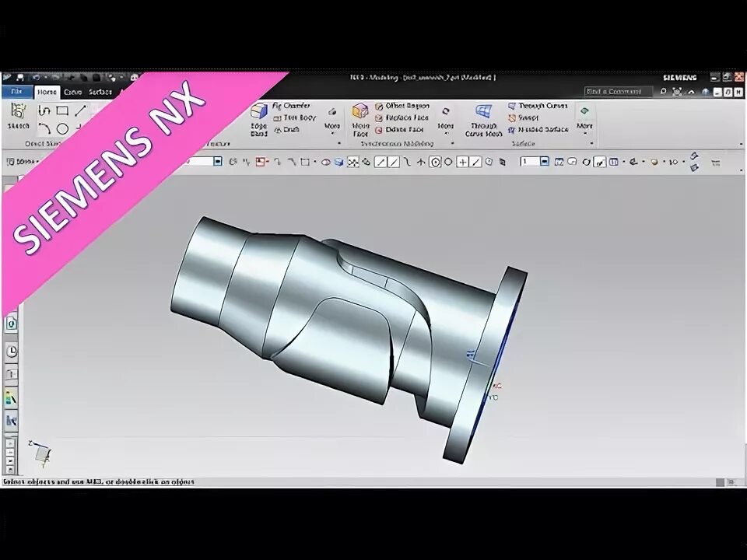The image size is (747, 560).
Task: Select the Rectangle sketch tool
Action: (62, 111)
